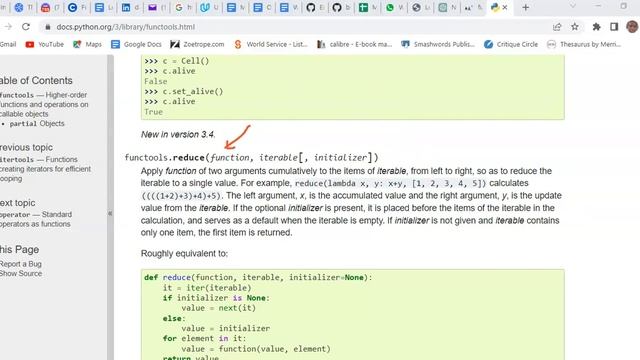Collapse the sidebar with the « handle
Image resolution: width=640 pixels, height=360 pixels.
click(x=110, y=213)
